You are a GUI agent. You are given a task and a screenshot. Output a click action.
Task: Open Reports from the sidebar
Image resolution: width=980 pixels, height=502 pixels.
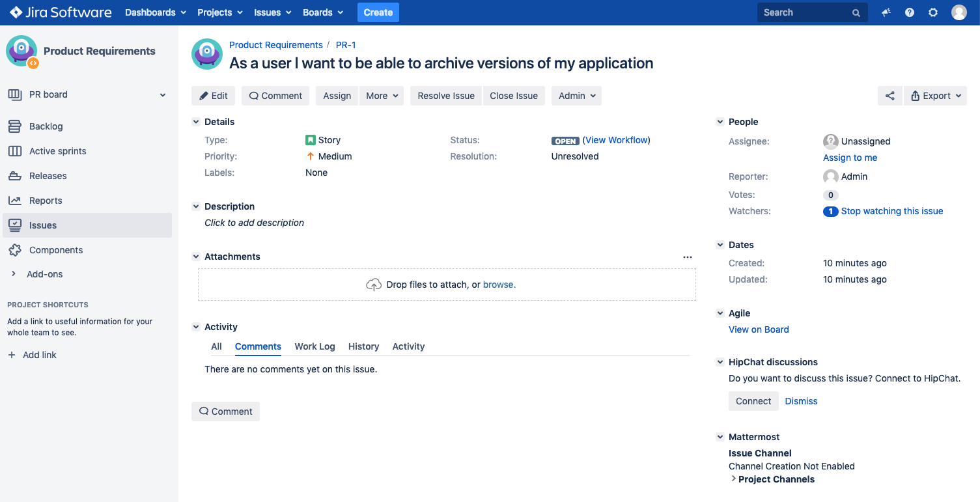(46, 201)
